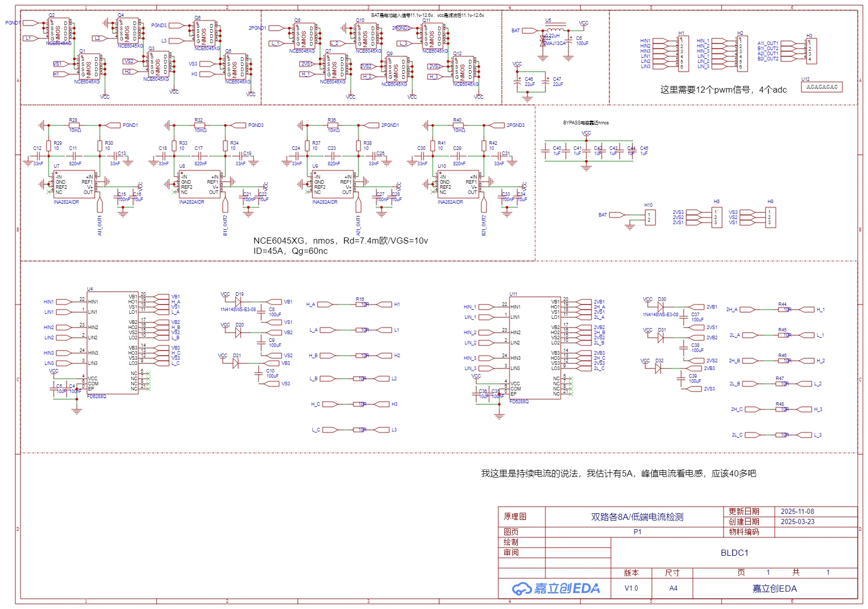Select the U7 INA282AIDR amplifier symbol

pyautogui.click(x=74, y=185)
